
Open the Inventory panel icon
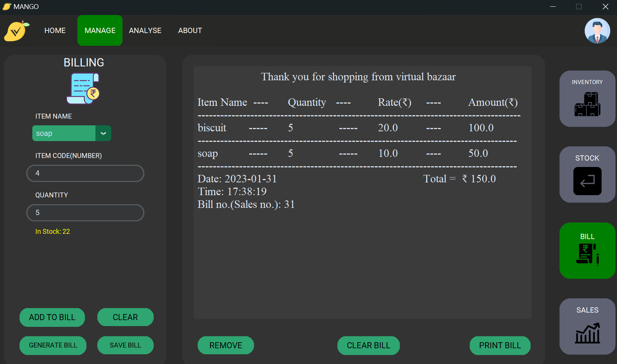point(587,104)
